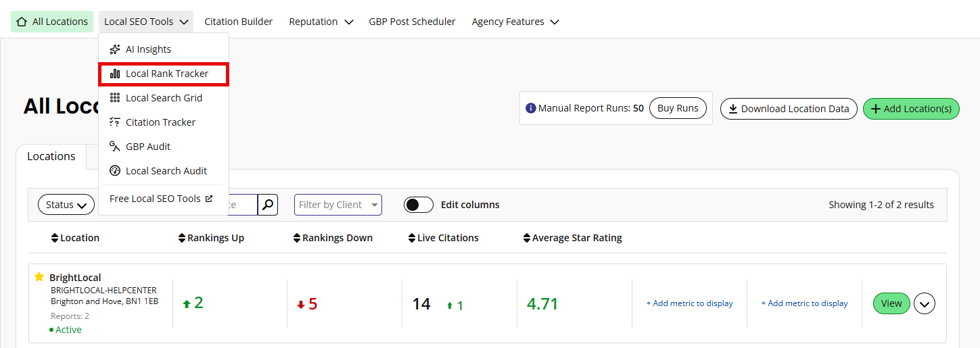
Task: Click the Local Search Grid dots icon
Action: pos(115,98)
